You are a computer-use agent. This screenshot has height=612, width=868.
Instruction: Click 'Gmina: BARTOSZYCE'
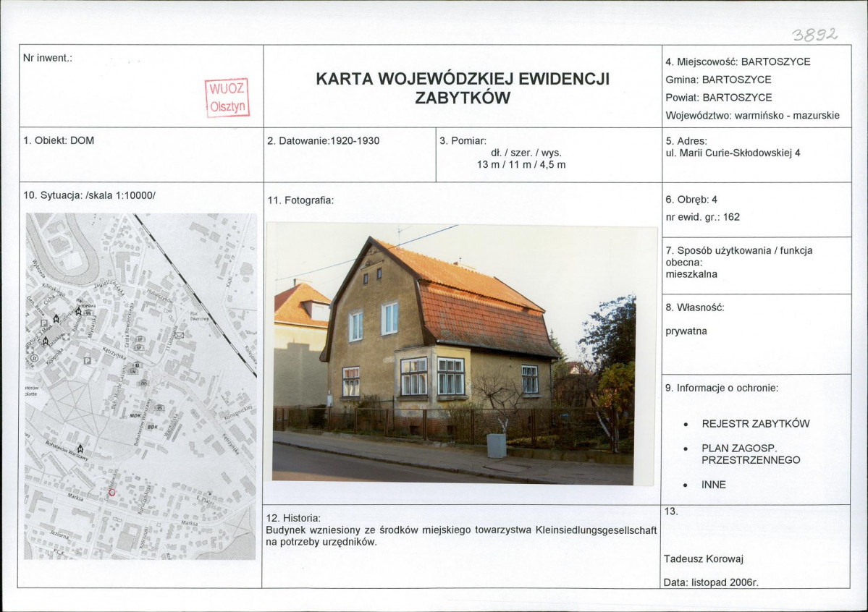719,79
